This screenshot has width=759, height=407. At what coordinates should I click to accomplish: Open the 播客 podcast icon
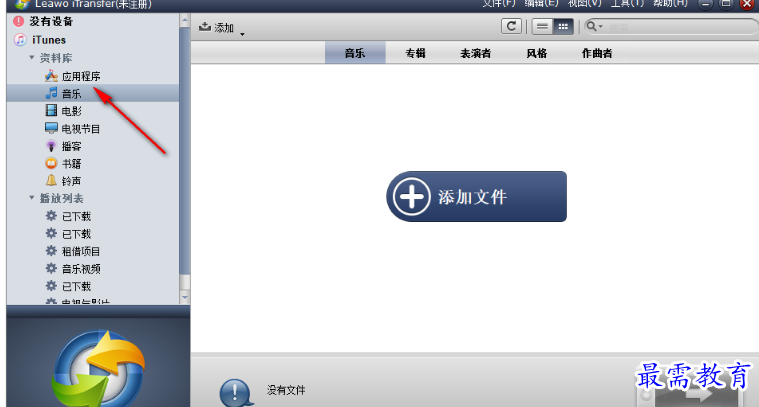pyautogui.click(x=51, y=146)
